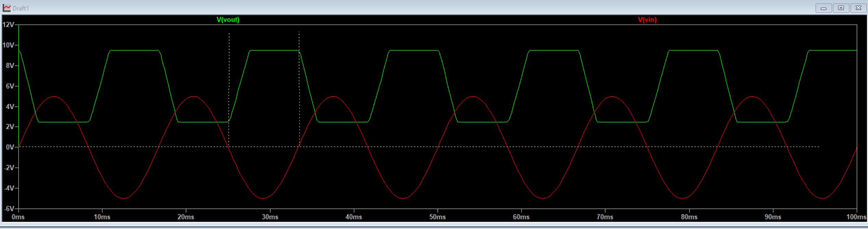Click the 2V vertical axis label
Screen dimensions: 868x229
coord(10,127)
